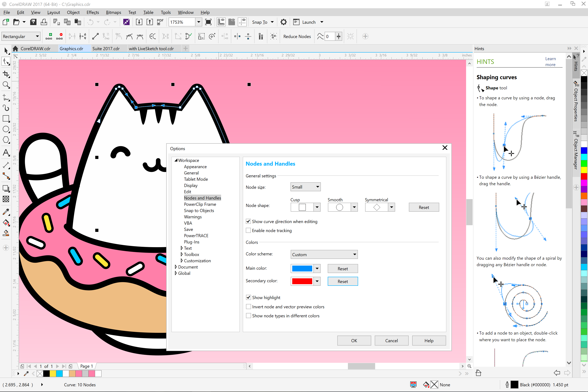Image resolution: width=588 pixels, height=392 pixels.
Task: Open the Bitmaps menu
Action: (x=113, y=12)
